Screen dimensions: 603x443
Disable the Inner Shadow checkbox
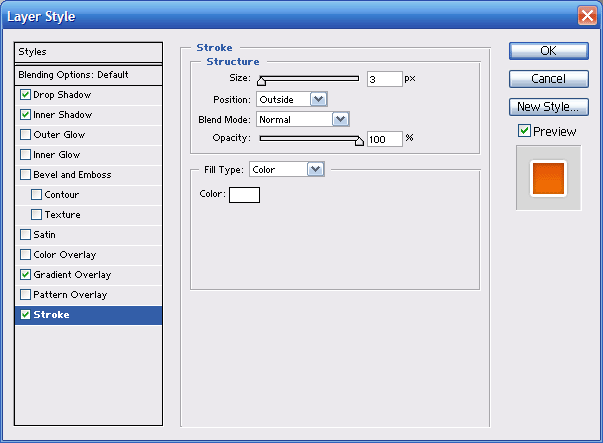[x=25, y=115]
